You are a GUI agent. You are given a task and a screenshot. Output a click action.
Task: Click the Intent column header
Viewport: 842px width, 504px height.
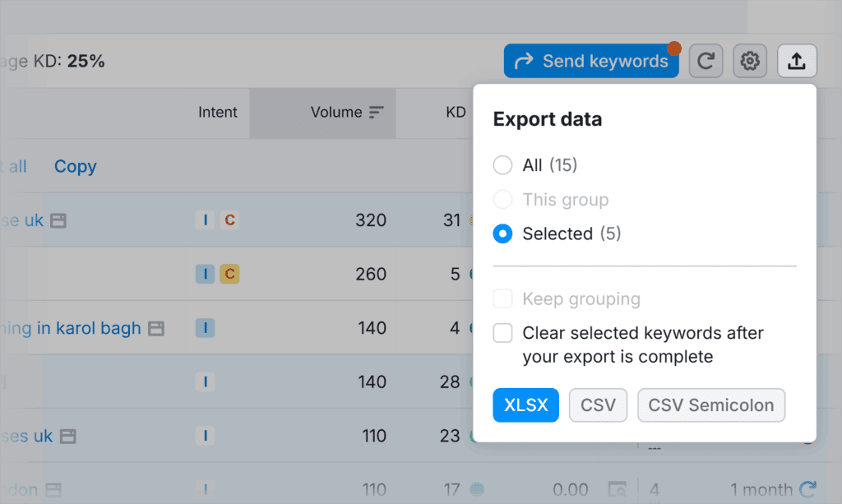(x=217, y=113)
